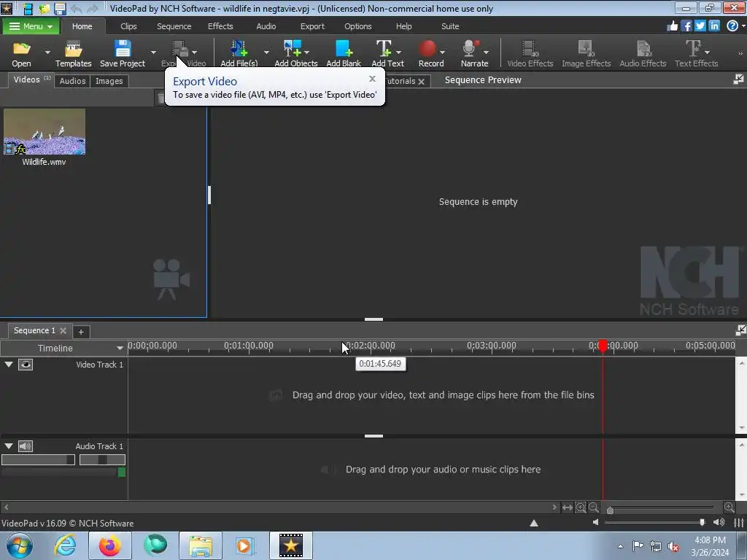Click the thumbs-up like icon
The height and width of the screenshot is (560, 747).
pos(672,26)
